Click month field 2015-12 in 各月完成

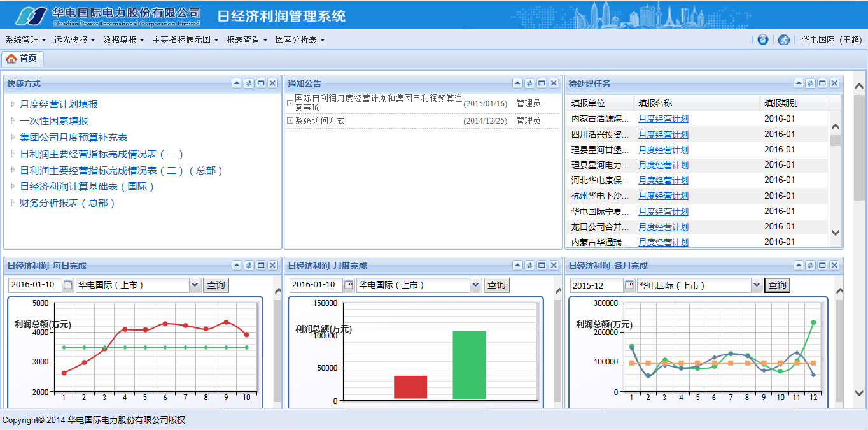597,285
